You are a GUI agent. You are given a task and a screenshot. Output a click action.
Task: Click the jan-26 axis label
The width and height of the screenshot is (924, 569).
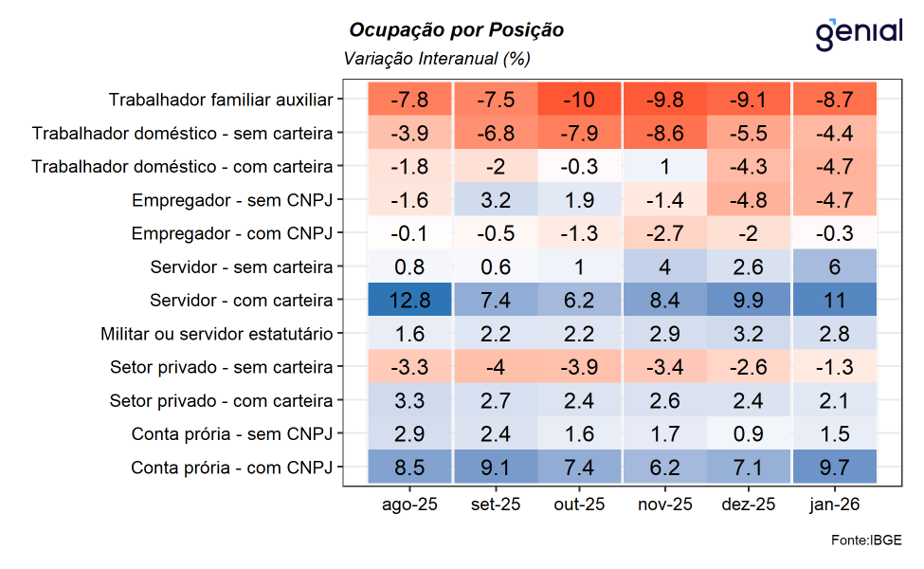(833, 505)
